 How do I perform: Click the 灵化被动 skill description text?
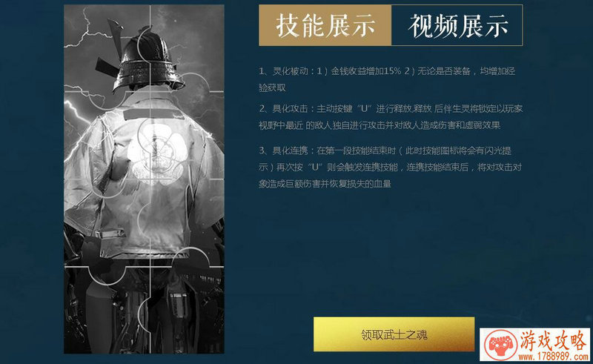387,79
